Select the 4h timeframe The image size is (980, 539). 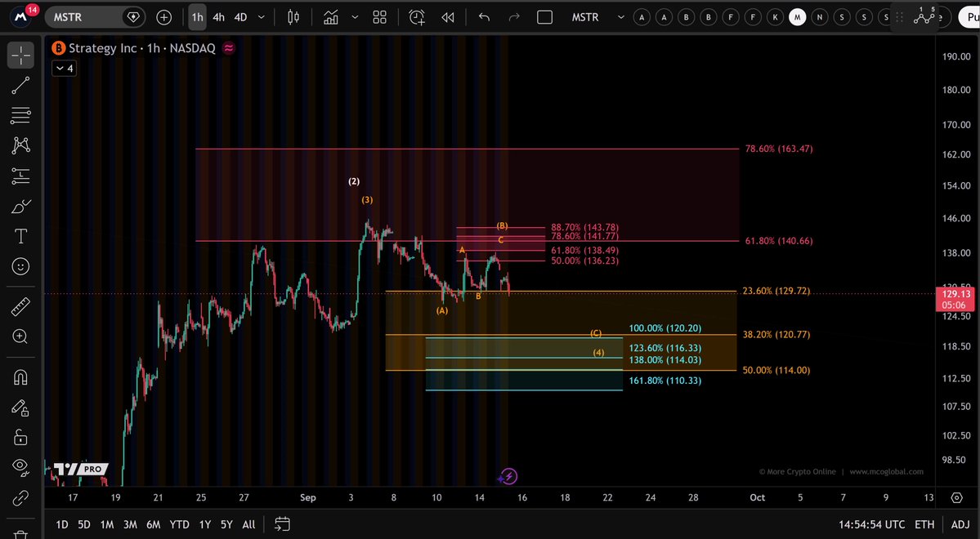click(219, 17)
